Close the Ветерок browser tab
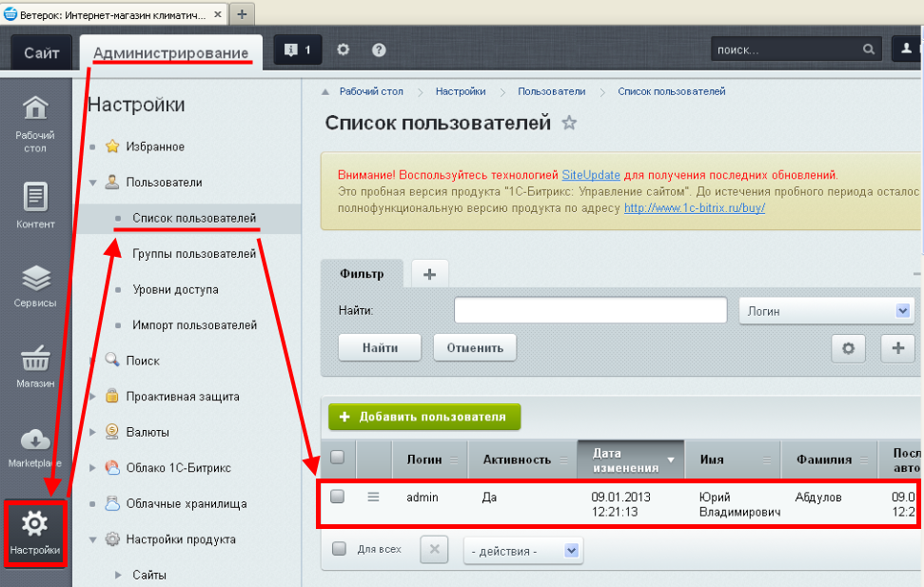The image size is (924, 587). pyautogui.click(x=218, y=14)
